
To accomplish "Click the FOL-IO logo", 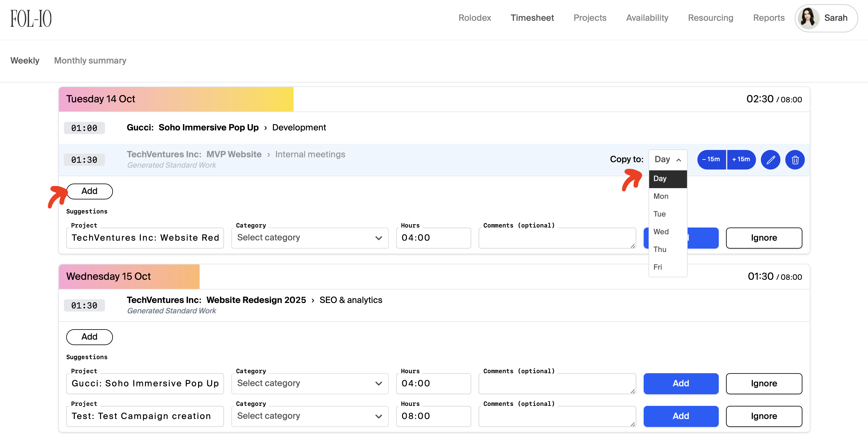I will (31, 19).
